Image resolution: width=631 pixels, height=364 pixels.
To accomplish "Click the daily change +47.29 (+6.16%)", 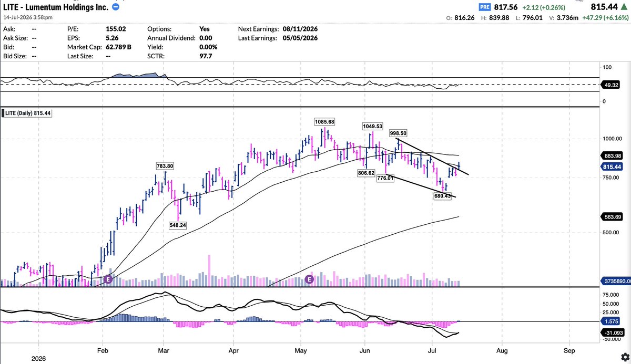I will 605,18.
